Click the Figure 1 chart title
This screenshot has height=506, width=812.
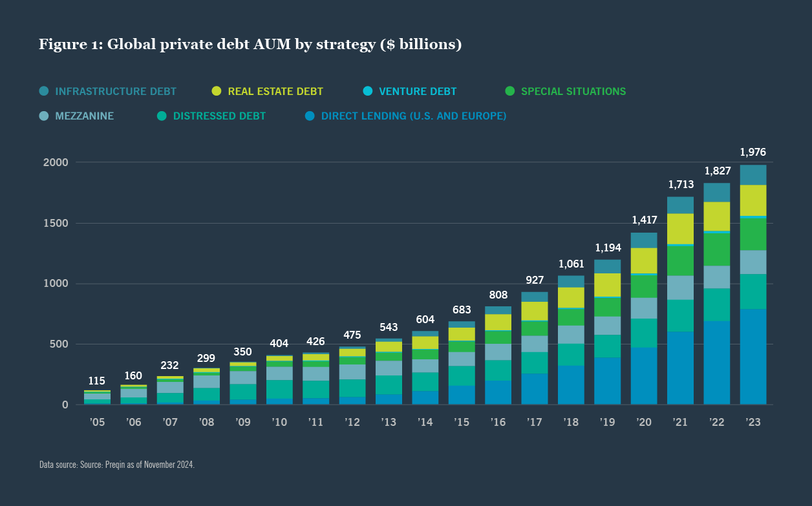point(250,45)
